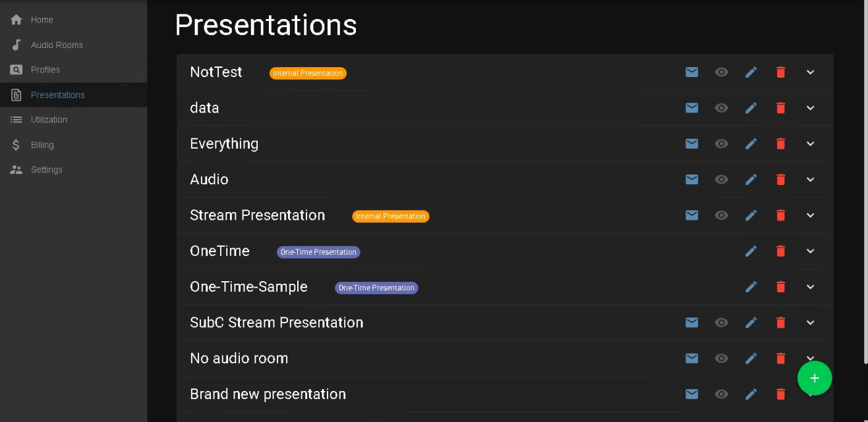Expand the OneTime presentation row chevron
The height and width of the screenshot is (422, 868).
811,251
